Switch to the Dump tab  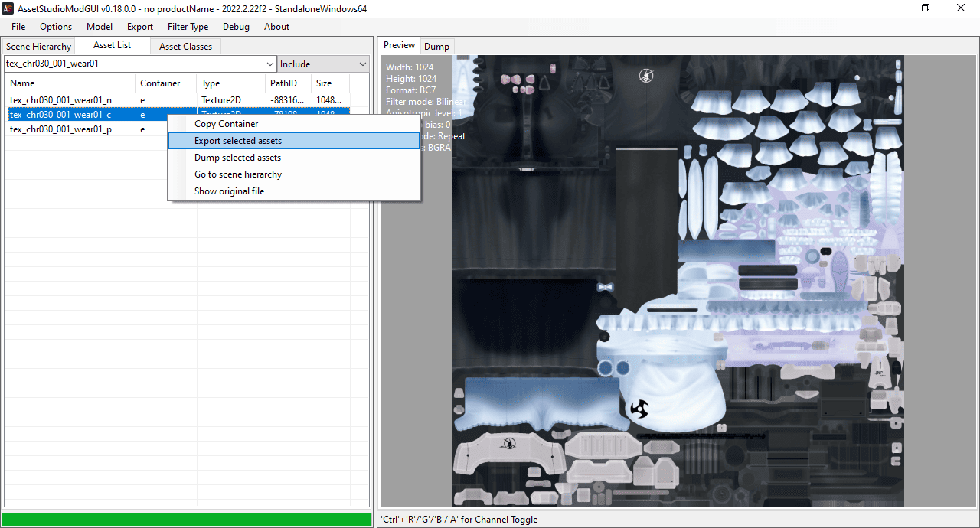tap(436, 47)
